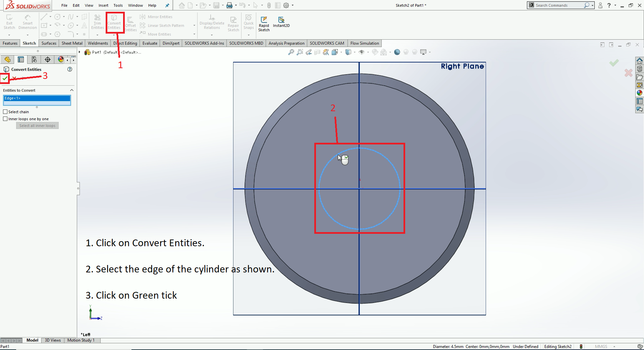Expand the Part1 tree node arrow
Image resolution: width=644 pixels, height=350 pixels.
pyautogui.click(x=79, y=52)
